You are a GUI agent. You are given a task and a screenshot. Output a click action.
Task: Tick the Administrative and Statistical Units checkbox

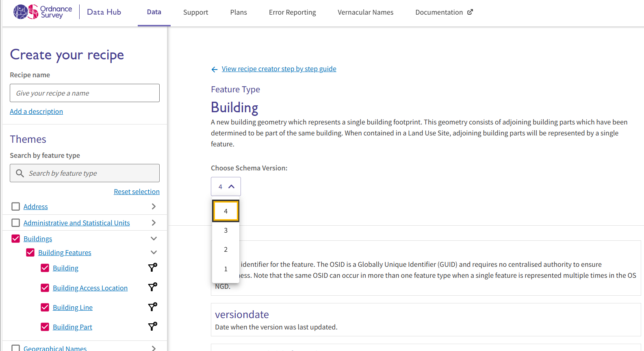pyautogui.click(x=15, y=223)
